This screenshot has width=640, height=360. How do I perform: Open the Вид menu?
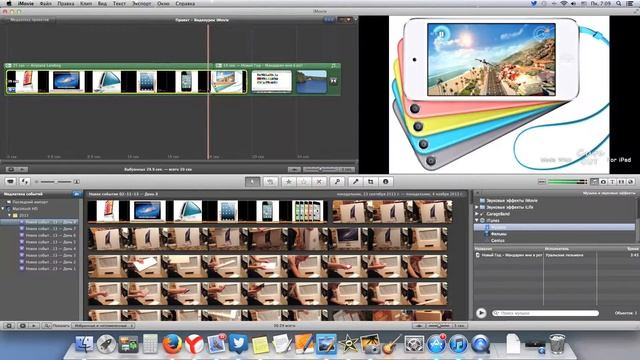point(102,4)
